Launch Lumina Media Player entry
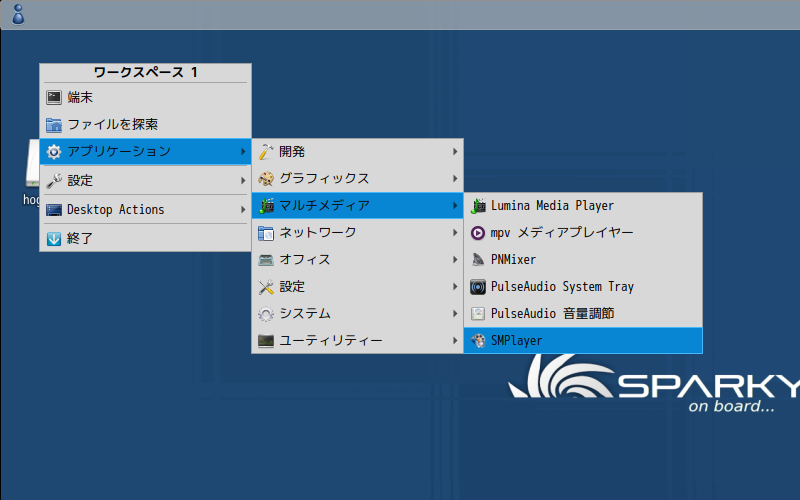800x500 pixels. click(x=583, y=206)
